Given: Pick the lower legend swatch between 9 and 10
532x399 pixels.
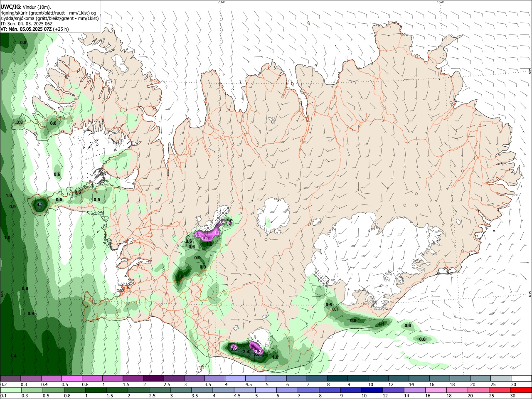Looking at the screenshot, I should tap(351, 390).
